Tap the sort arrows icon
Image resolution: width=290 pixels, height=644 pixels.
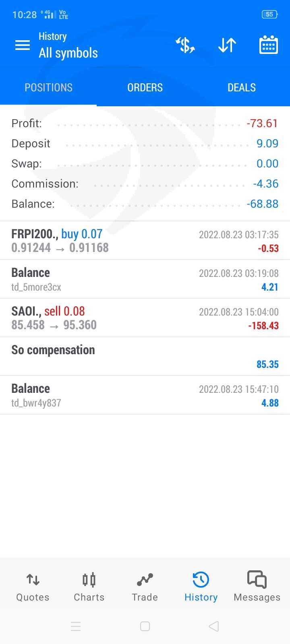pos(227,45)
